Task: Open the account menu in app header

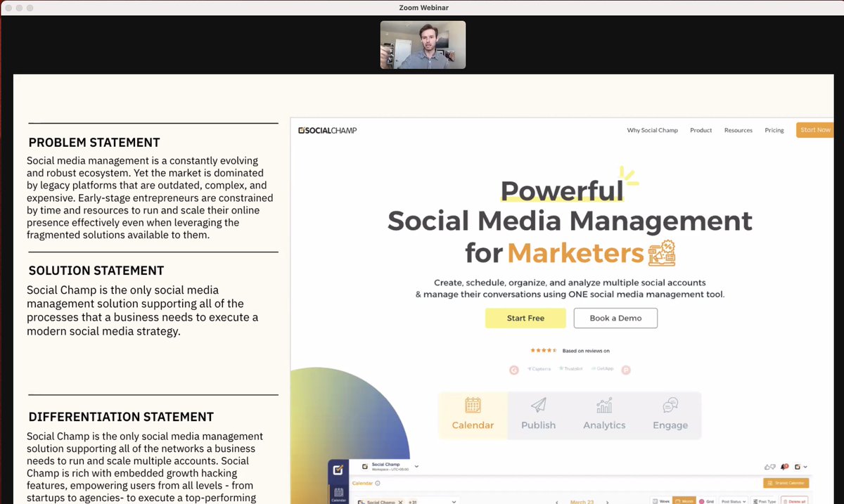Action: pos(800,467)
